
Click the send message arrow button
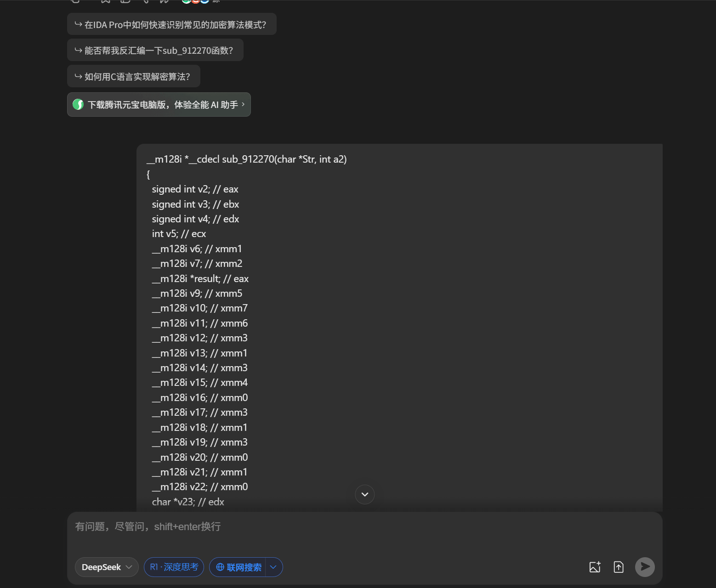tap(645, 567)
